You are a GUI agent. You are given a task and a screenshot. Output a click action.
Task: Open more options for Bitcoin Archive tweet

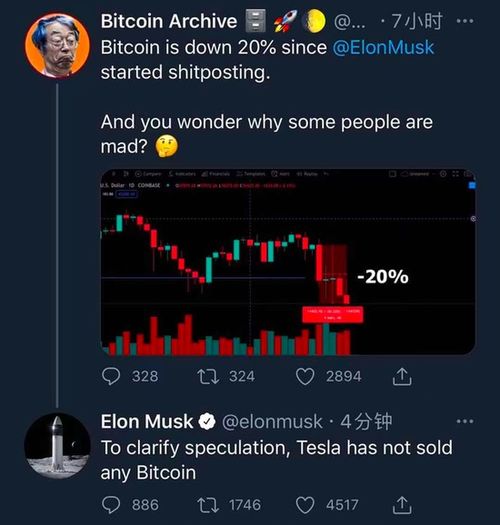465,21
